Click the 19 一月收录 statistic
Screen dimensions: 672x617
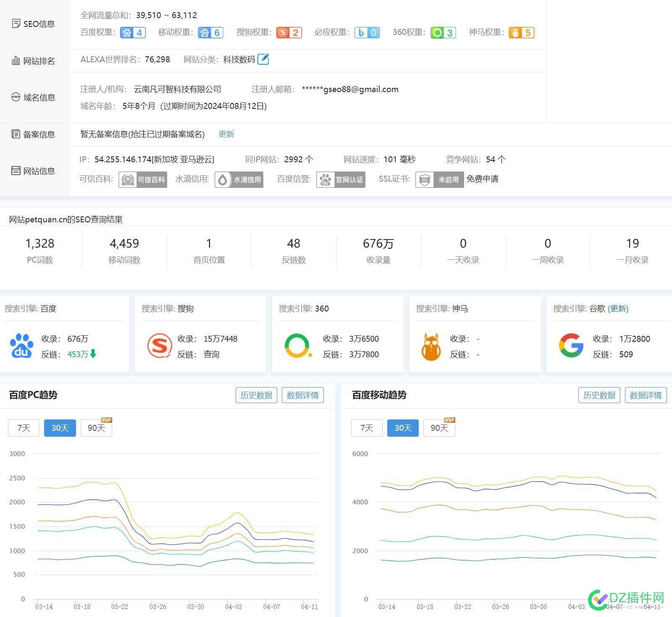[633, 251]
